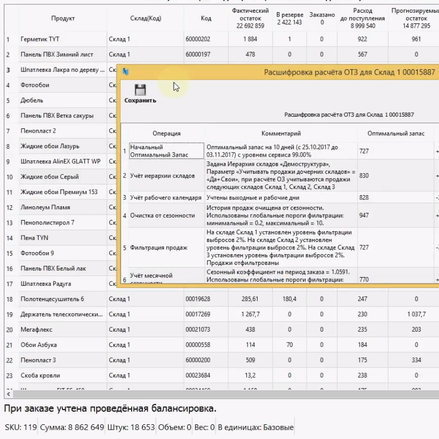
Task: Select the Дюбель product row
Action: click(x=32, y=100)
